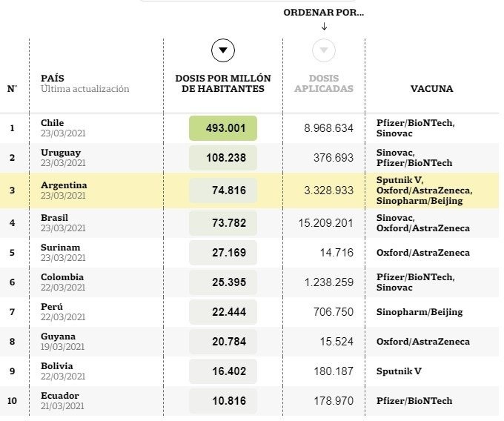Click the Dosis aplicadas column header
Image resolution: width=504 pixels, height=421 pixels.
tap(324, 83)
